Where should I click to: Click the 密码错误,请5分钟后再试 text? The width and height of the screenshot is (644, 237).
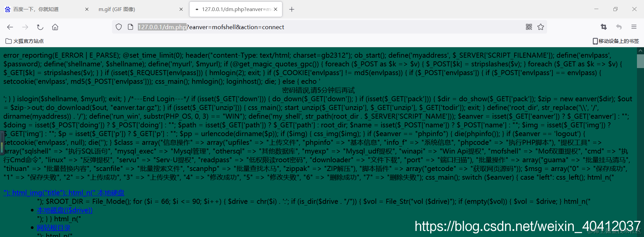318,90
